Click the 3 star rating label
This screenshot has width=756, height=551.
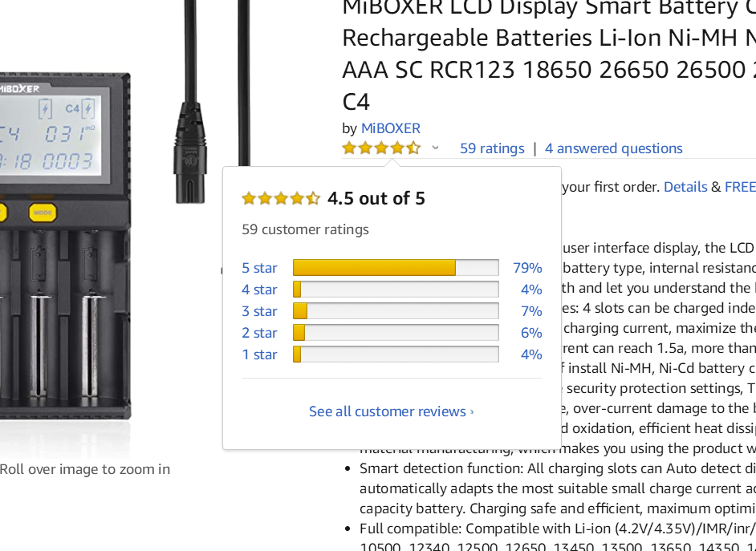click(259, 311)
